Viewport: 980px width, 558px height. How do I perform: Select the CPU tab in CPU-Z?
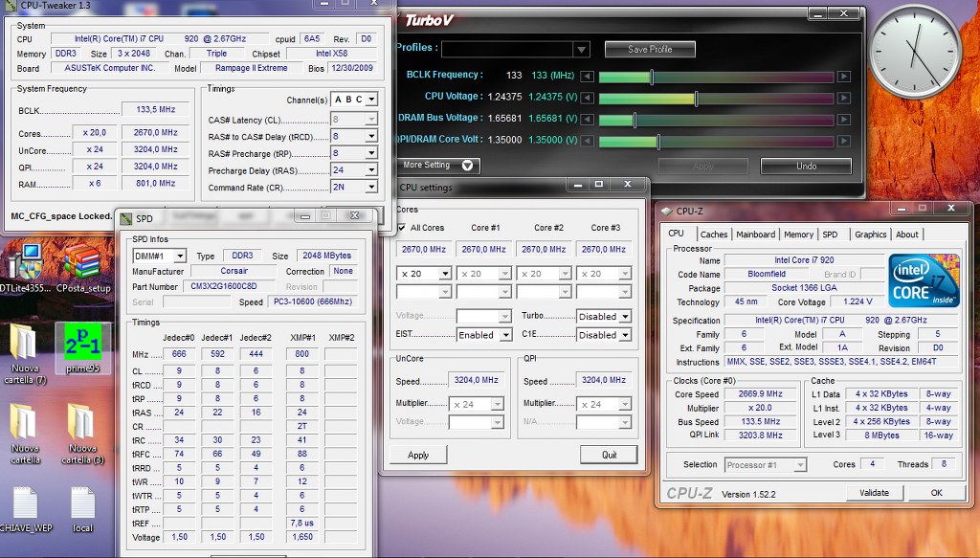pos(677,234)
